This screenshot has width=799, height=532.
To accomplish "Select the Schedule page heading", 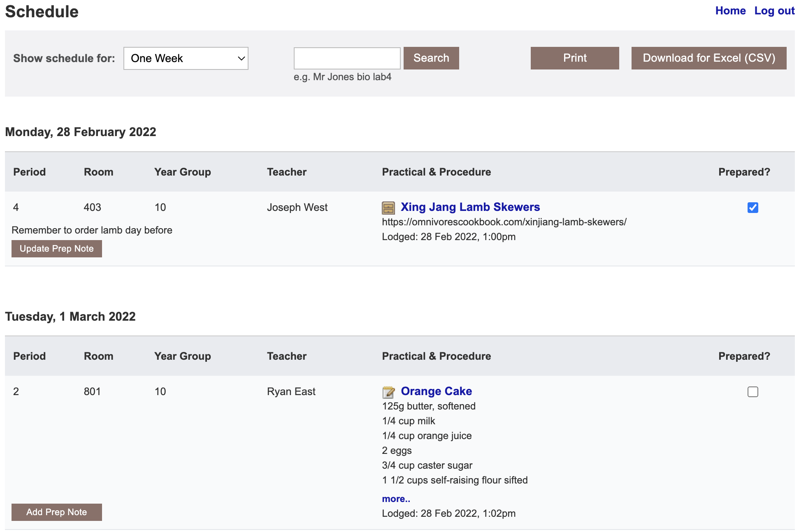I will coord(42,12).
